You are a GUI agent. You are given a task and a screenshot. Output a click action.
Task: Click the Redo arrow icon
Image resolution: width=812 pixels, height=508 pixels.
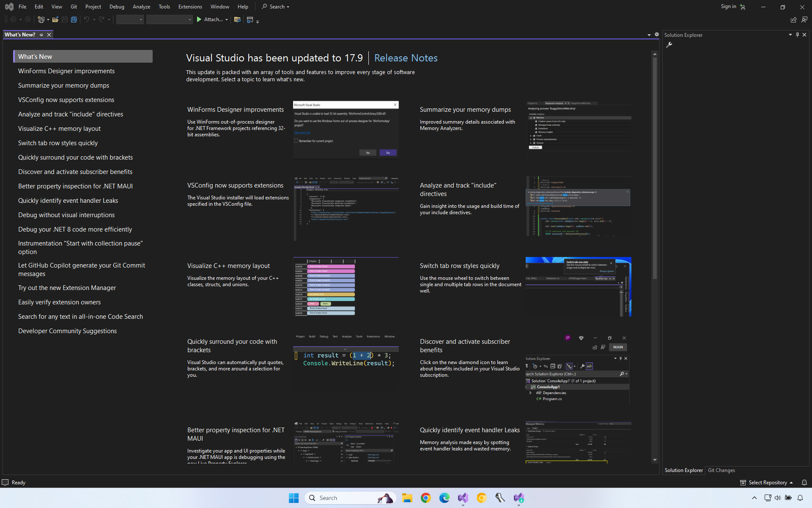pos(101,19)
